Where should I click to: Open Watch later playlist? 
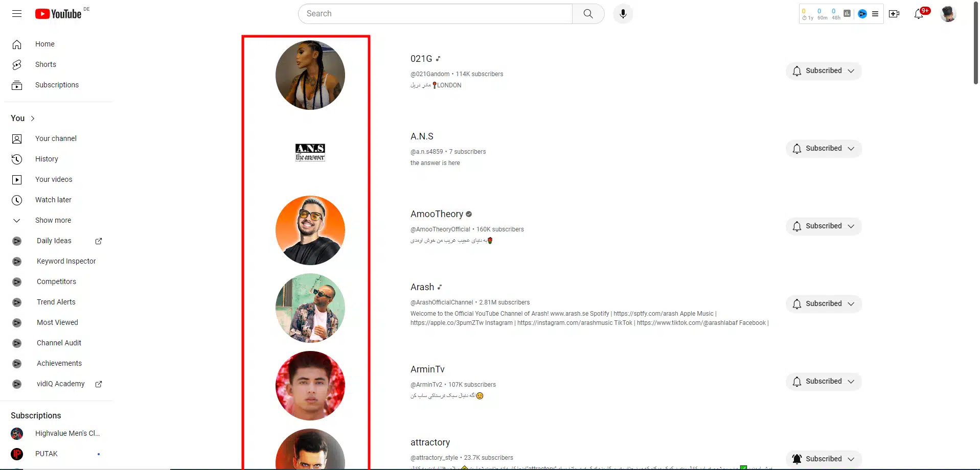[x=53, y=200]
